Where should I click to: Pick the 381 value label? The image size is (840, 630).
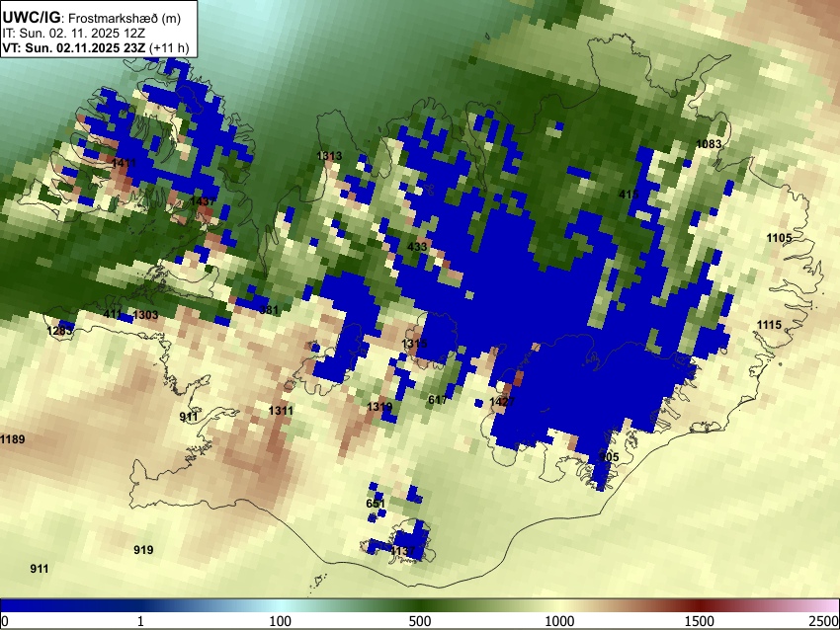tap(269, 310)
